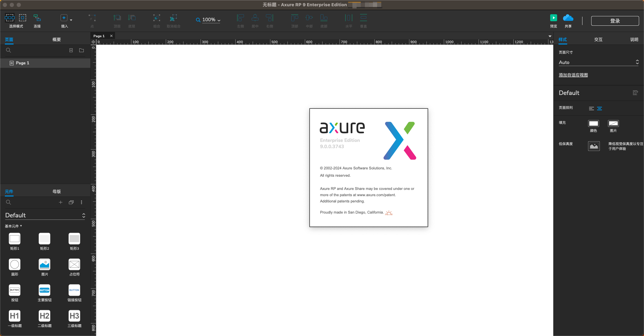Click the 登录 login button

point(615,21)
